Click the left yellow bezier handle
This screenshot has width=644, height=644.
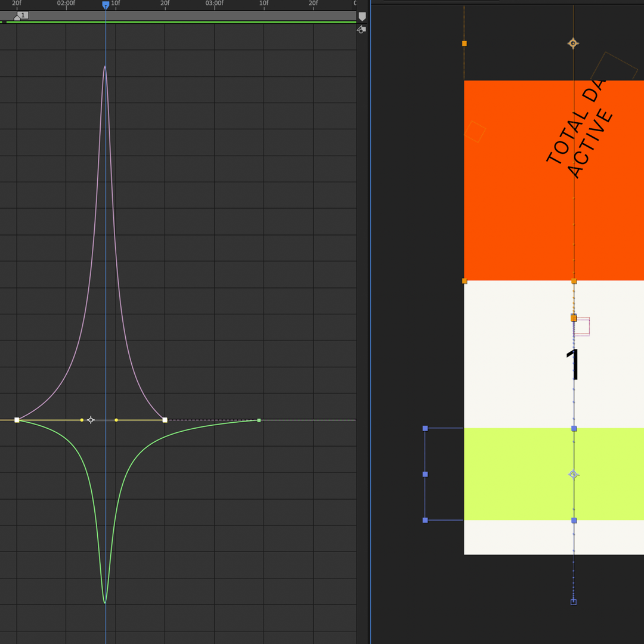click(x=82, y=420)
